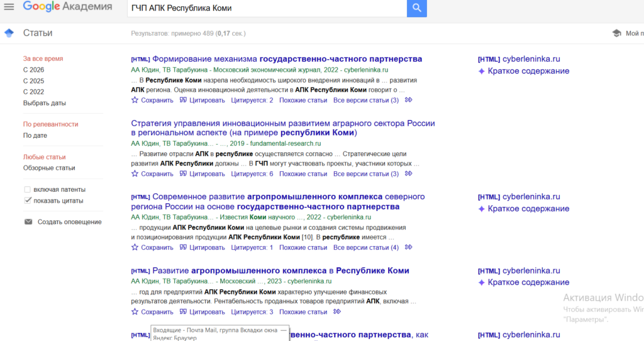Open Похожие статьи for Стратегия управления result
Image resolution: width=644 pixels, height=341 pixels.
coord(303,174)
